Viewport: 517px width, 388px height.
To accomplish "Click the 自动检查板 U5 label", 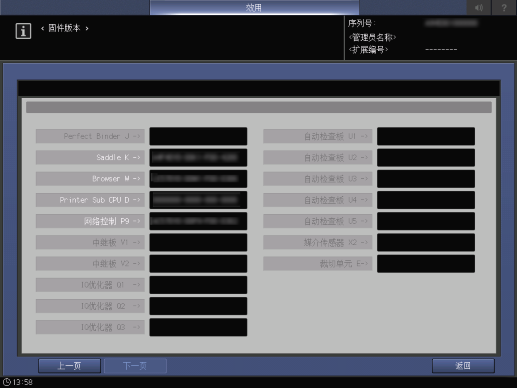I will 318,221.
